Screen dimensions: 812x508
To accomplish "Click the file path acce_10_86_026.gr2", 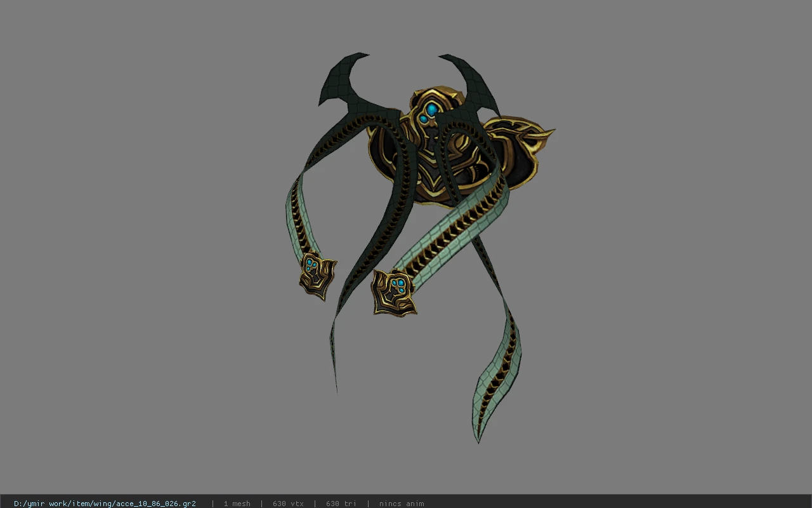I will coord(105,504).
